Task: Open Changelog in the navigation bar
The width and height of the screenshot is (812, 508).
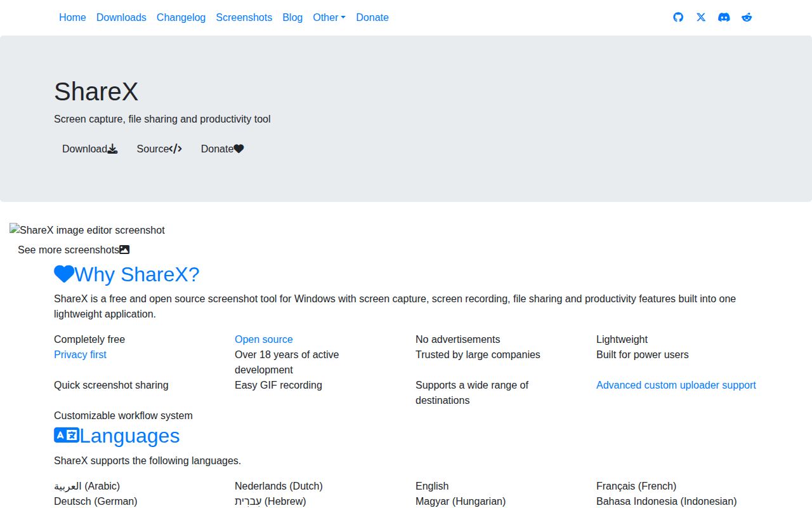Action: (x=181, y=17)
